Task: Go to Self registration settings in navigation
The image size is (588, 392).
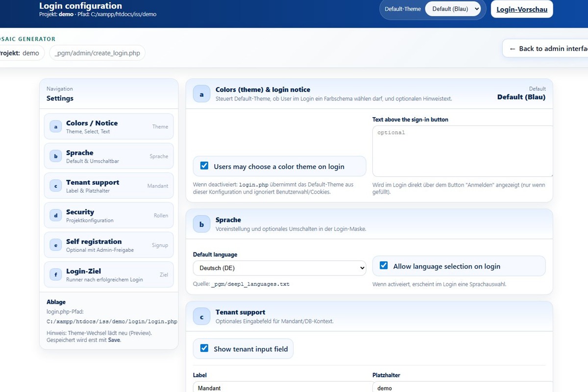Action: point(109,245)
